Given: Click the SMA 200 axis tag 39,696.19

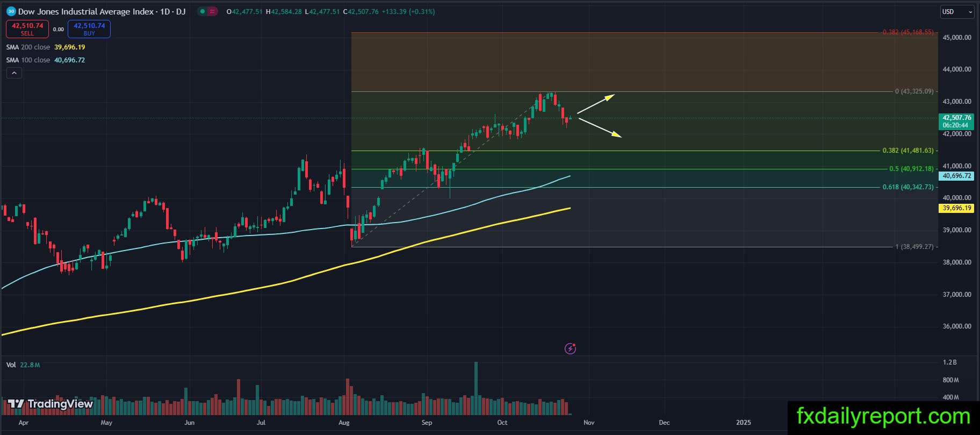Looking at the screenshot, I should tap(956, 208).
